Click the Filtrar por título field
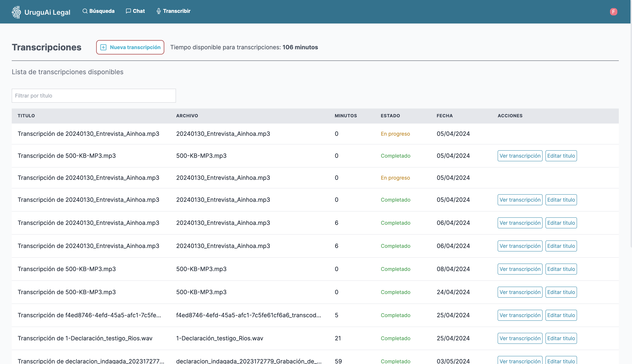632x364 pixels. (94, 95)
